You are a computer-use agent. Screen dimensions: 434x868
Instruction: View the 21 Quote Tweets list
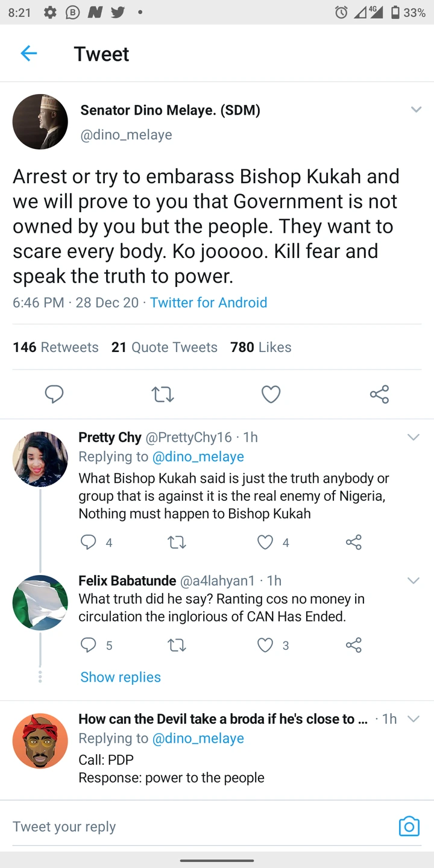[165, 347]
